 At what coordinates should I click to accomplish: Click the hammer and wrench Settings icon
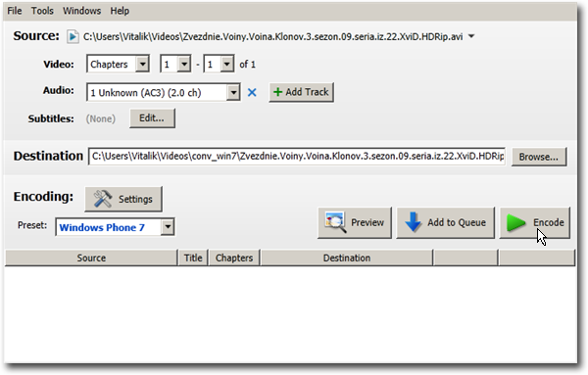[x=102, y=199]
